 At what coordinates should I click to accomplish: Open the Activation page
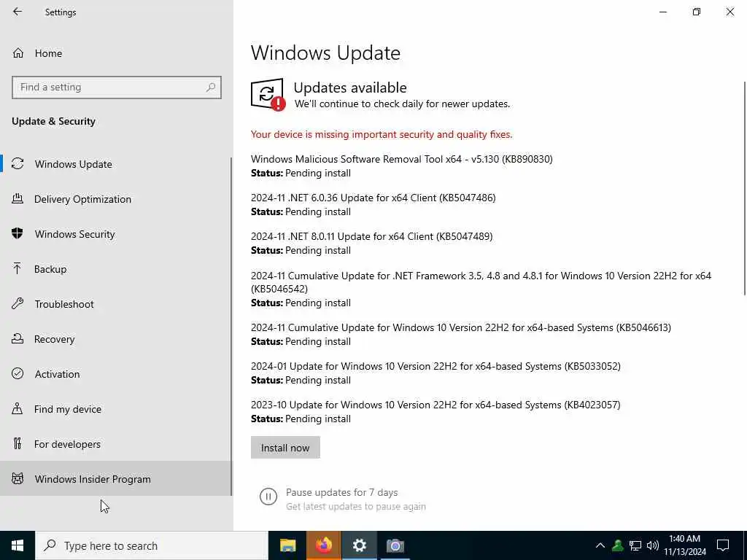click(116, 374)
